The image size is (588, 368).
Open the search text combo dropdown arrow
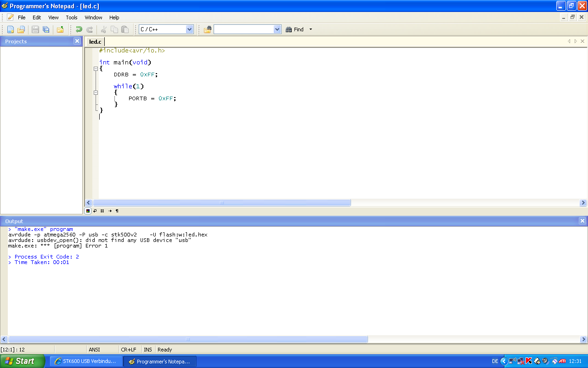(277, 29)
